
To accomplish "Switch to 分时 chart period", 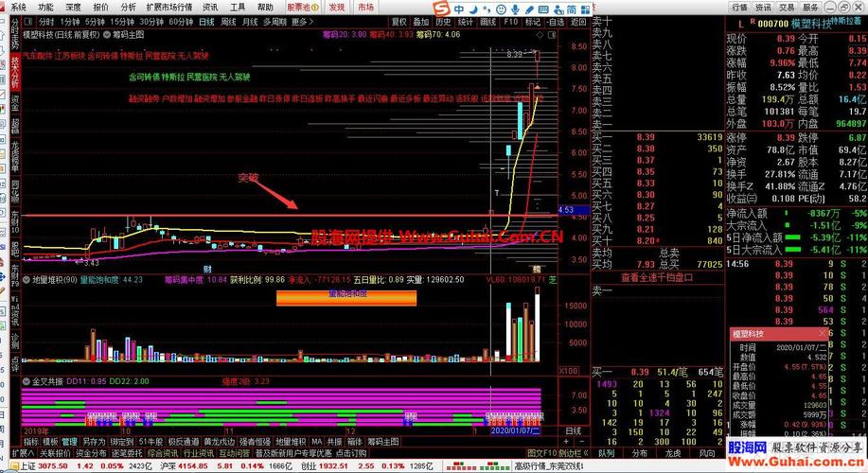I will [46, 22].
